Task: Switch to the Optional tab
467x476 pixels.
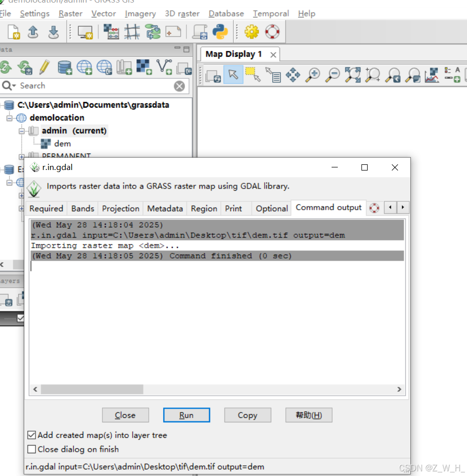Action: pyautogui.click(x=271, y=209)
